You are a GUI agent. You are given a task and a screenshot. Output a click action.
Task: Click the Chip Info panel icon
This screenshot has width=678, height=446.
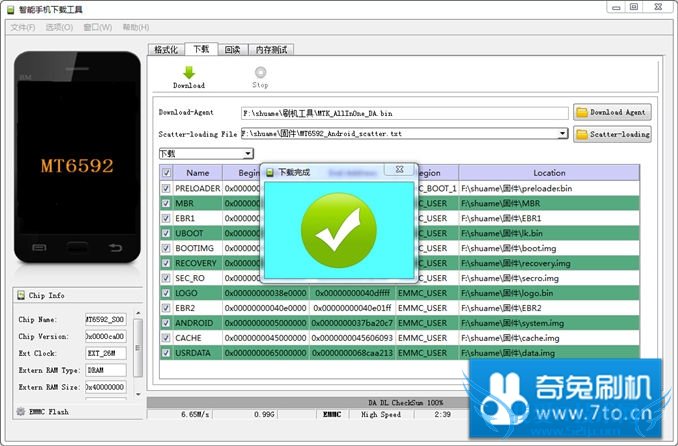click(21, 295)
